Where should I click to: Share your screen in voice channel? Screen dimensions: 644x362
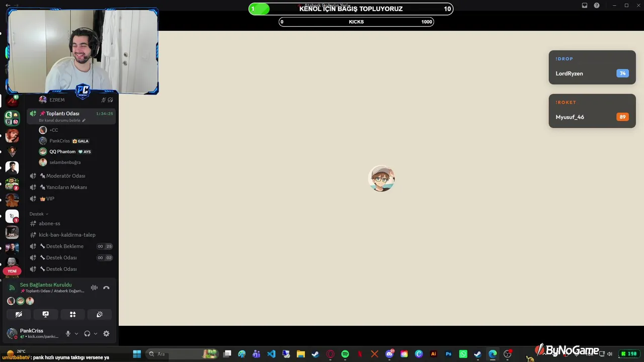(x=46, y=314)
